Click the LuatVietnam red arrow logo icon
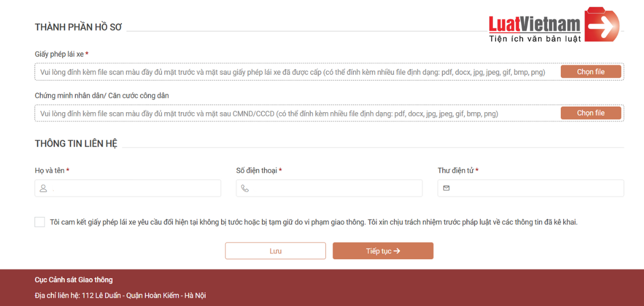 tap(602, 25)
